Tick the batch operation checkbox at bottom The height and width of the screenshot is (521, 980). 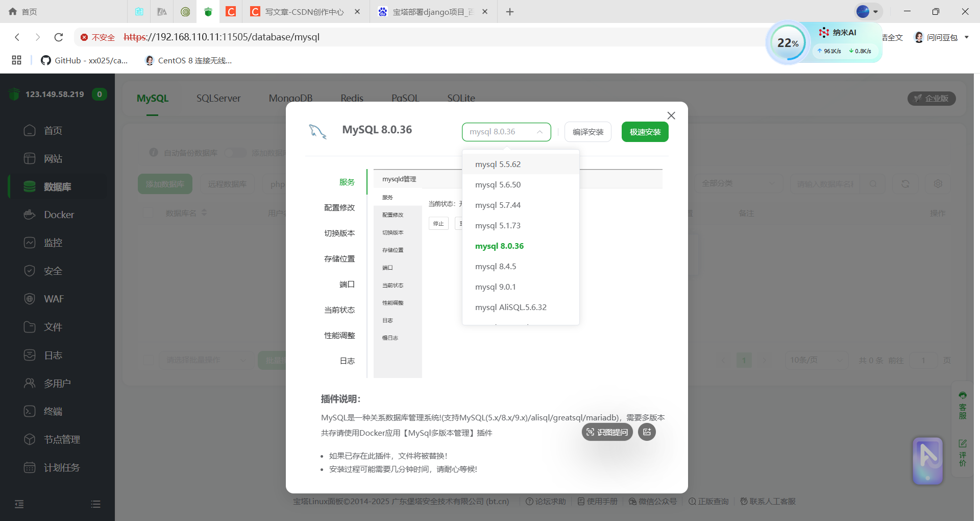pos(149,360)
